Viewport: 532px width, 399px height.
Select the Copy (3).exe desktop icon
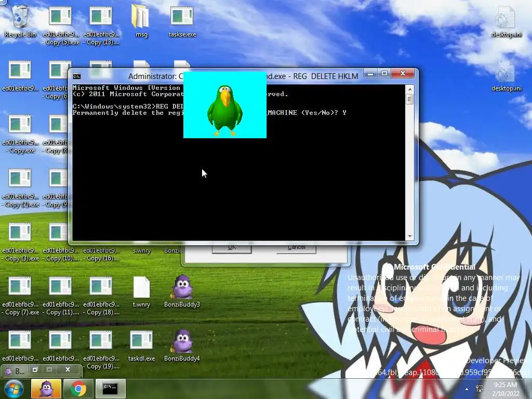[20, 242]
